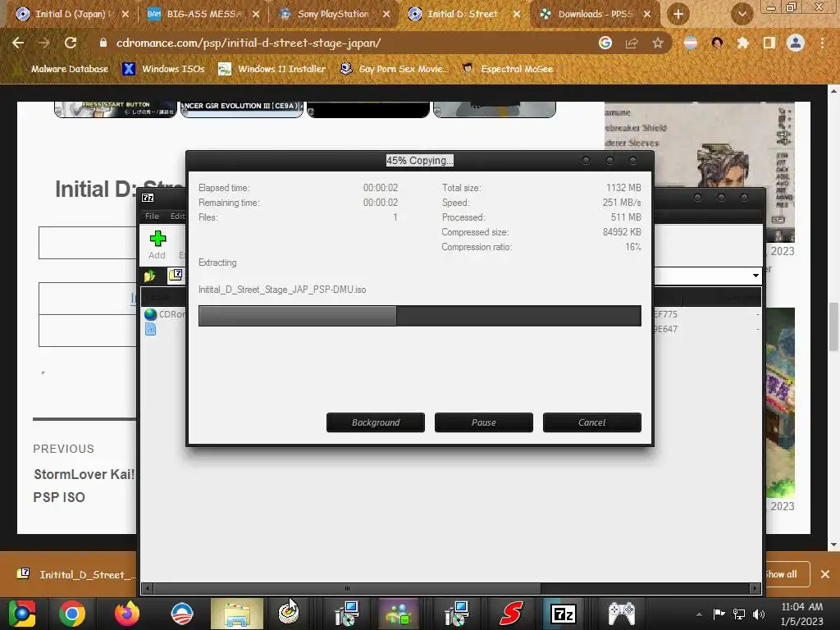Click the 7-Zip horizontal scrollbar thumb

tap(347, 588)
